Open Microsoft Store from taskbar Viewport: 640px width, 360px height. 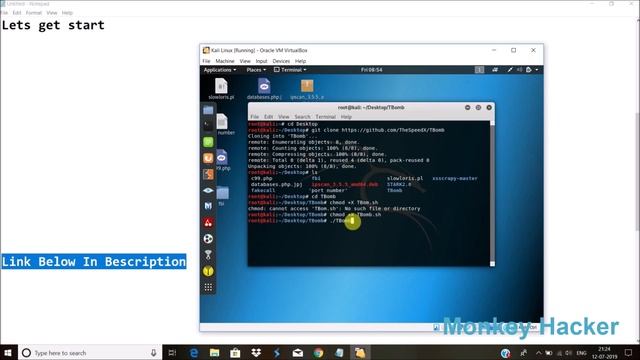click(x=235, y=353)
